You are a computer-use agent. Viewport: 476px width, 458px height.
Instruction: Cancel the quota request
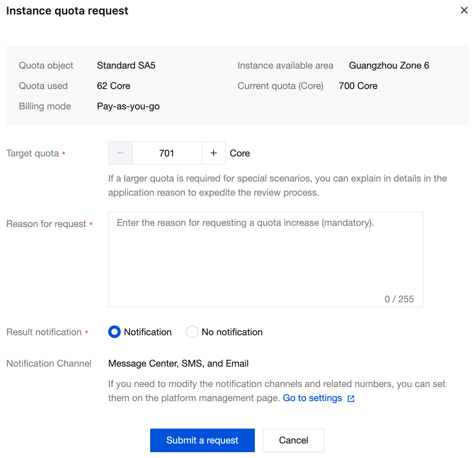coord(293,440)
